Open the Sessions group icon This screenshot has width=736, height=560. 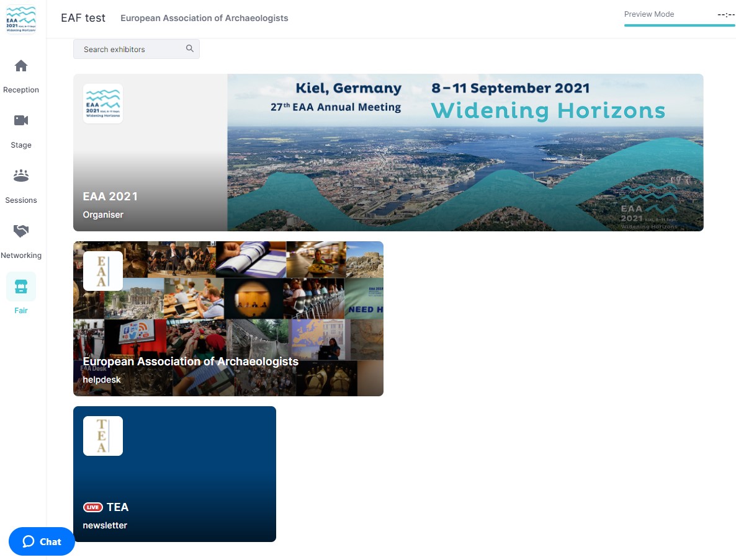coord(21,176)
